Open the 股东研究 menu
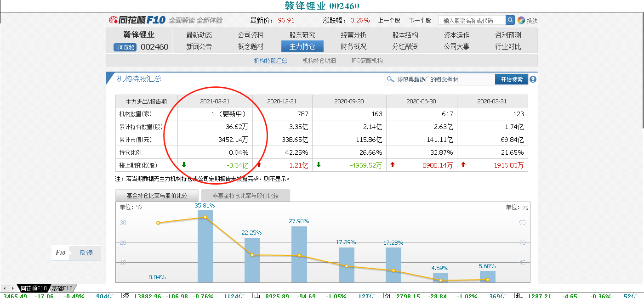Image resolution: width=644 pixels, height=298 pixels. coord(302,35)
